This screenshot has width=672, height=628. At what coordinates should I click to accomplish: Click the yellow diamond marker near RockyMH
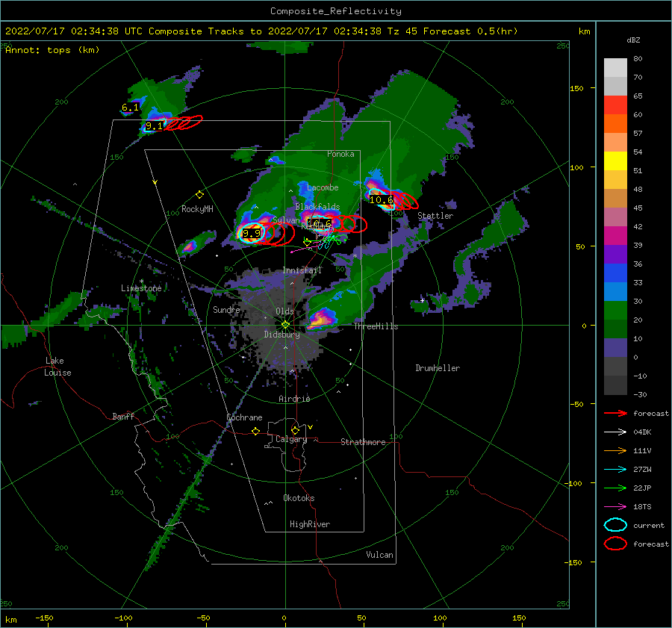(199, 195)
